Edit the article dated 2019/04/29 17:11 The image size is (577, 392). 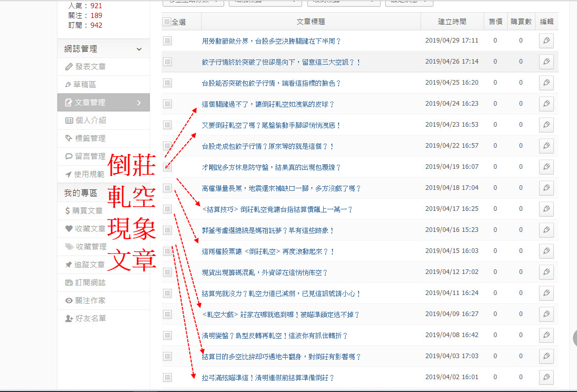coord(546,41)
